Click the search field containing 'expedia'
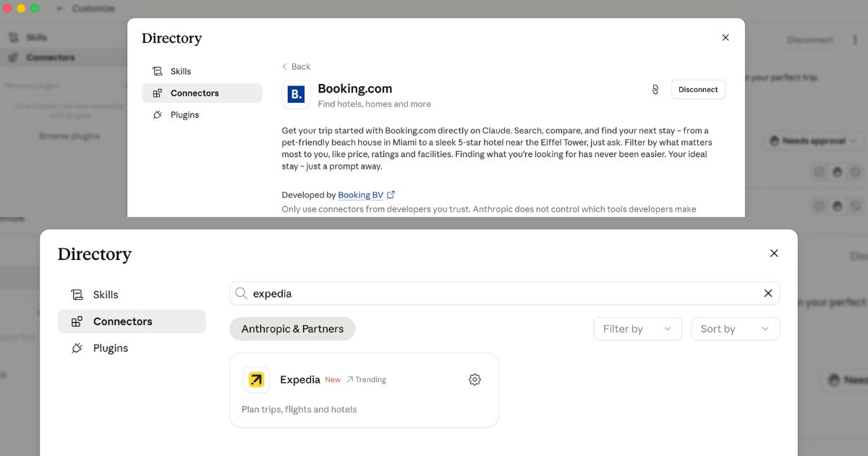This screenshot has width=868, height=456. [504, 293]
